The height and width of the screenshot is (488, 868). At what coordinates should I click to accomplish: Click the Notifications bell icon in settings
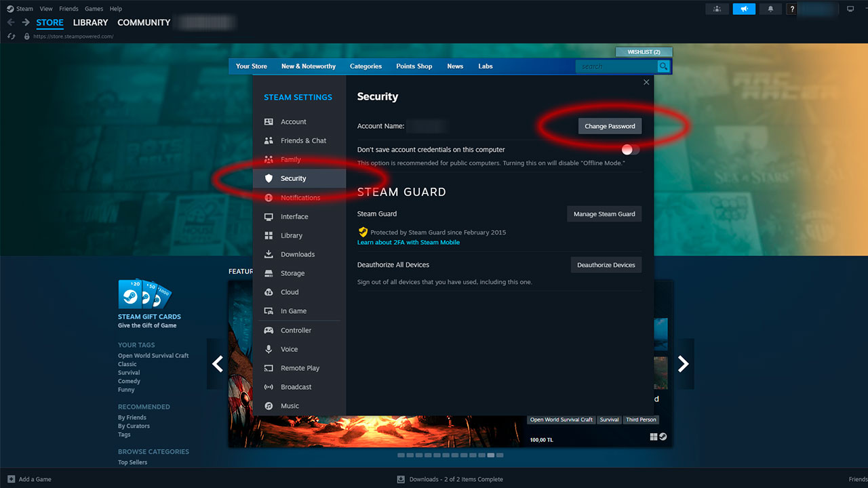(x=269, y=197)
